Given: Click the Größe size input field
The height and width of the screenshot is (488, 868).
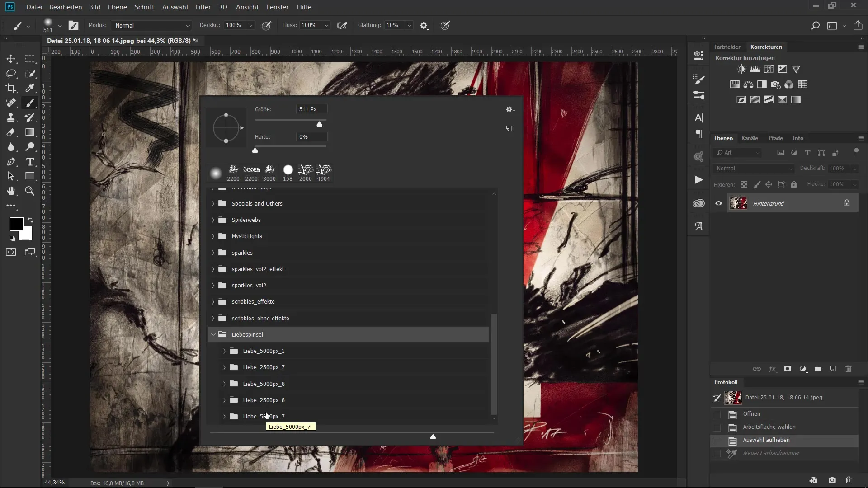Looking at the screenshot, I should pyautogui.click(x=311, y=109).
